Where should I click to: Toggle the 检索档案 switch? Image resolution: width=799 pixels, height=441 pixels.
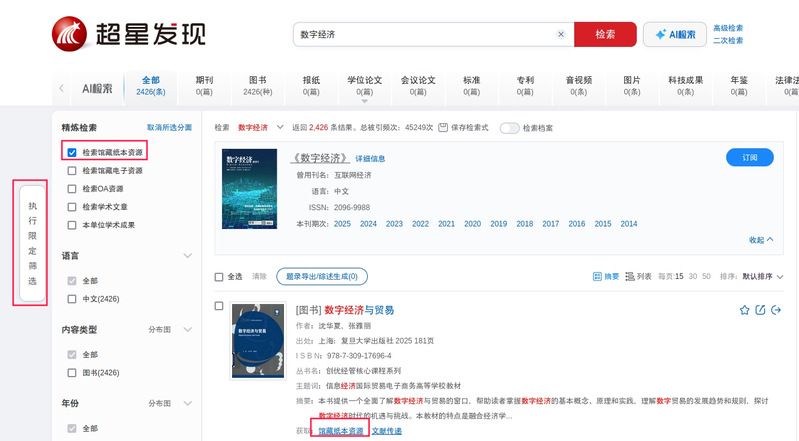[x=510, y=128]
